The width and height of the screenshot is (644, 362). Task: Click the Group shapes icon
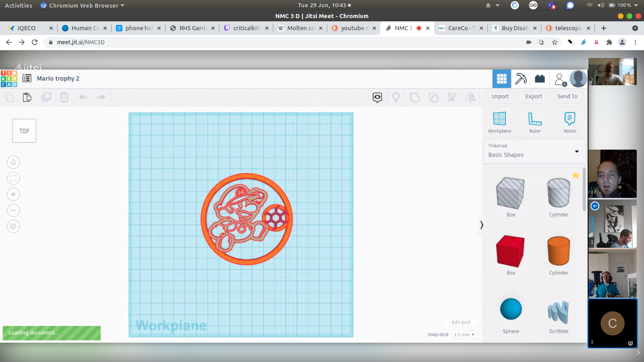pos(415,97)
